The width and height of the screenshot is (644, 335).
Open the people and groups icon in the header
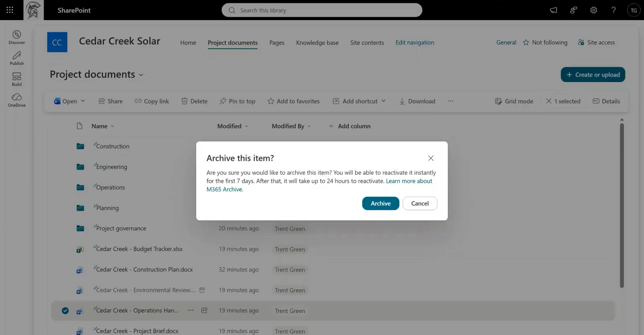point(574,10)
